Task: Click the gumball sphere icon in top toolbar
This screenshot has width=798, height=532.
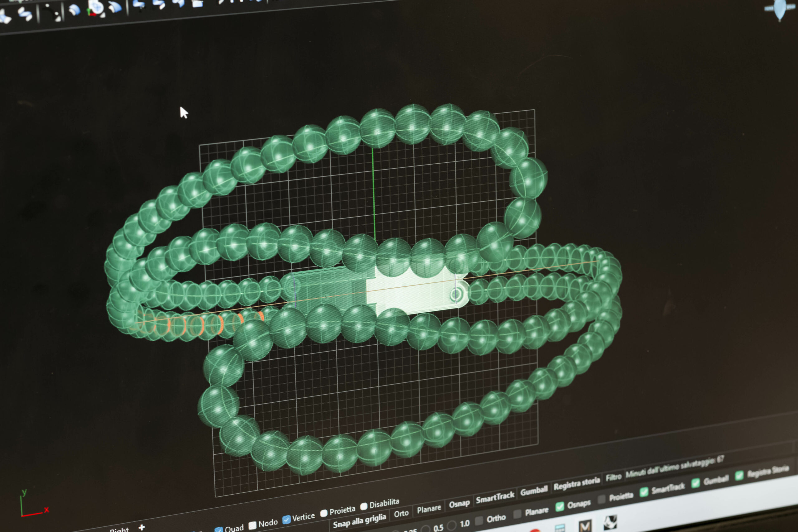Action: point(96,8)
